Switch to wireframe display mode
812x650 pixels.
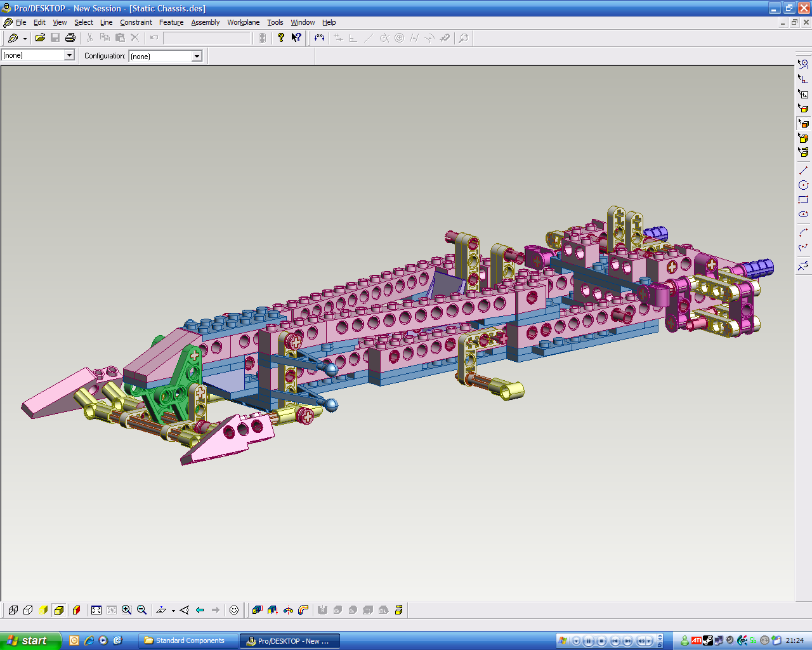[x=13, y=610]
